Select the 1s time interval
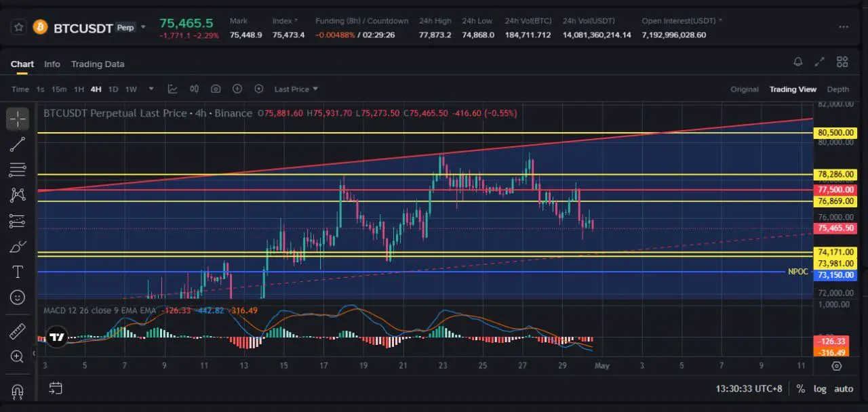The width and height of the screenshot is (868, 412). tap(40, 89)
